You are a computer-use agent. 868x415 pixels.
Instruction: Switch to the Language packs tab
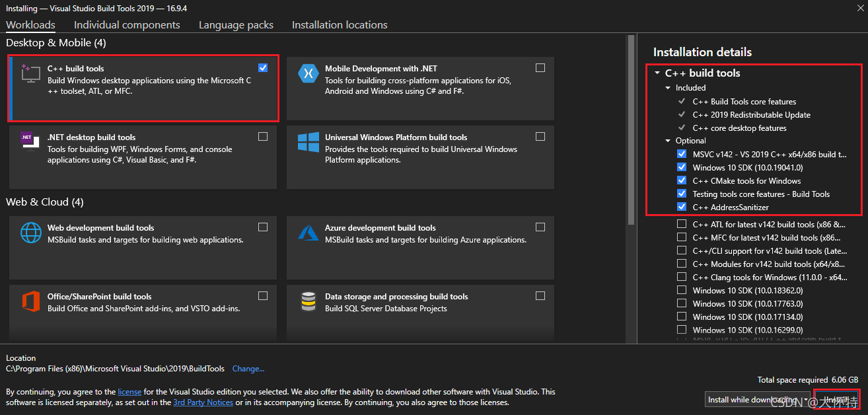click(236, 24)
